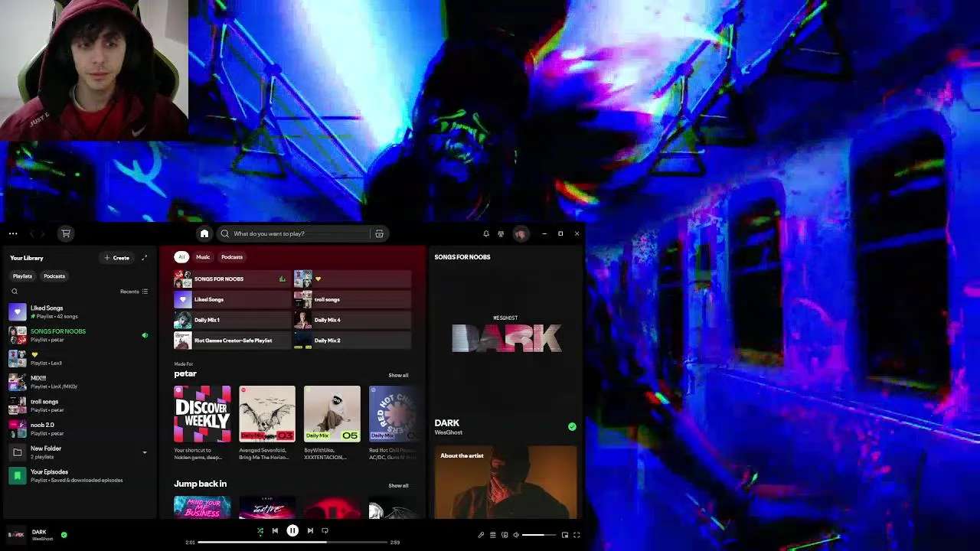
Task: Select the Podcasts filter tab in the main view
Action: pos(232,257)
